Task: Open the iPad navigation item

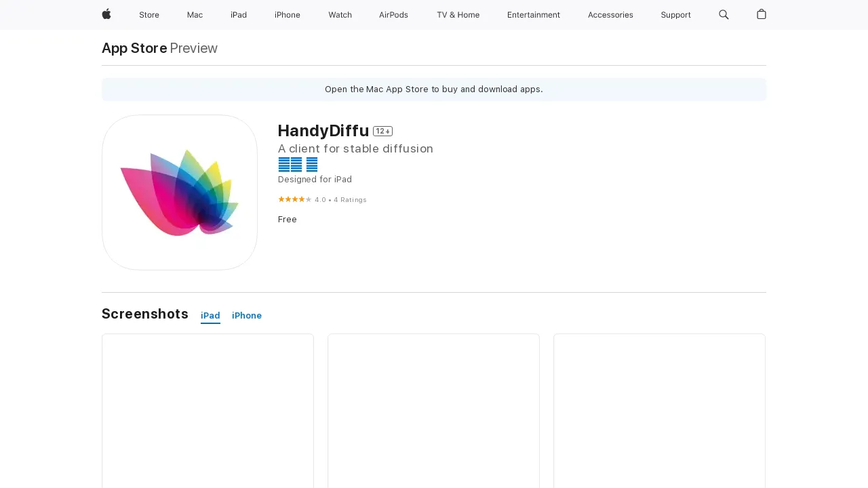Action: [x=239, y=15]
